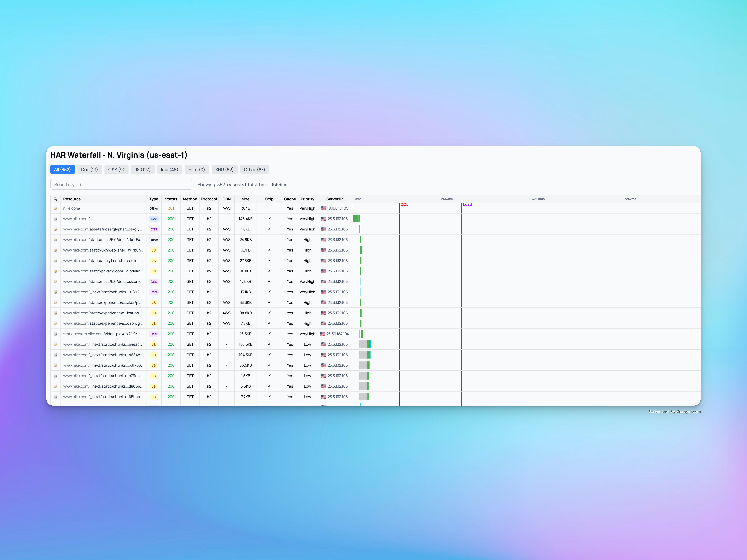
Task: Click the notepad icon for analytics-client JS row
Action: pos(55,261)
